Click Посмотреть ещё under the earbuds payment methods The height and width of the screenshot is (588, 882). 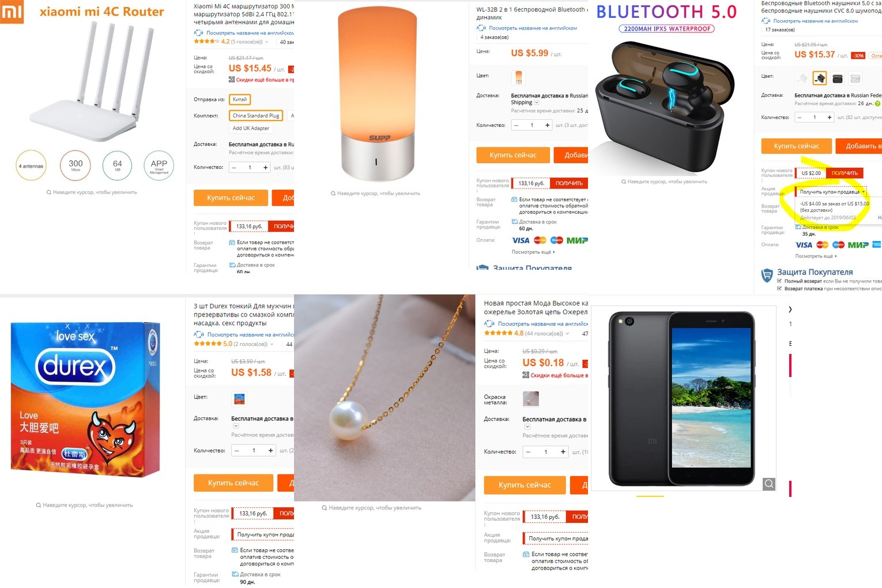tap(816, 257)
